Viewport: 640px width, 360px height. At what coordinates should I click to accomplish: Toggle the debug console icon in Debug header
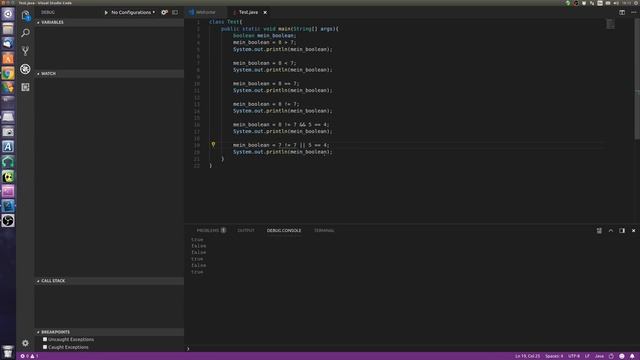coord(175,12)
